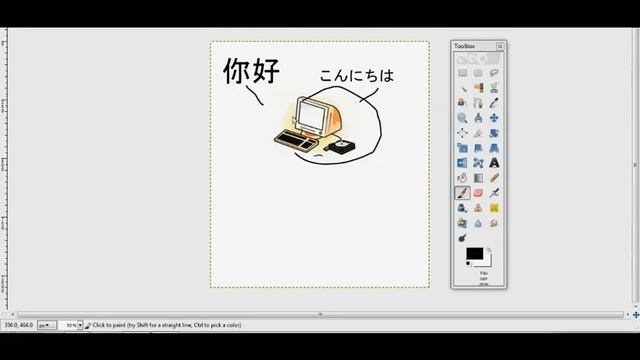Select the Measure compass tool
Viewport: 640px width, 360px height.
478,118
